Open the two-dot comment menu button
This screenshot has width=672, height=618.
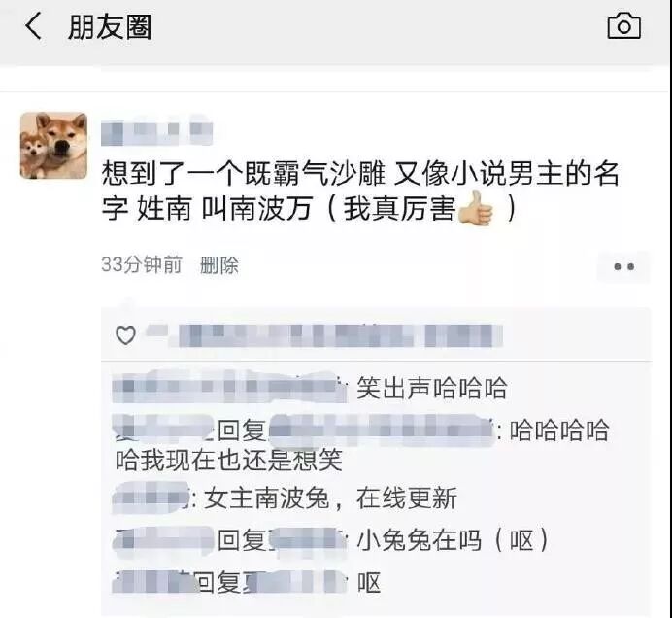tap(623, 267)
